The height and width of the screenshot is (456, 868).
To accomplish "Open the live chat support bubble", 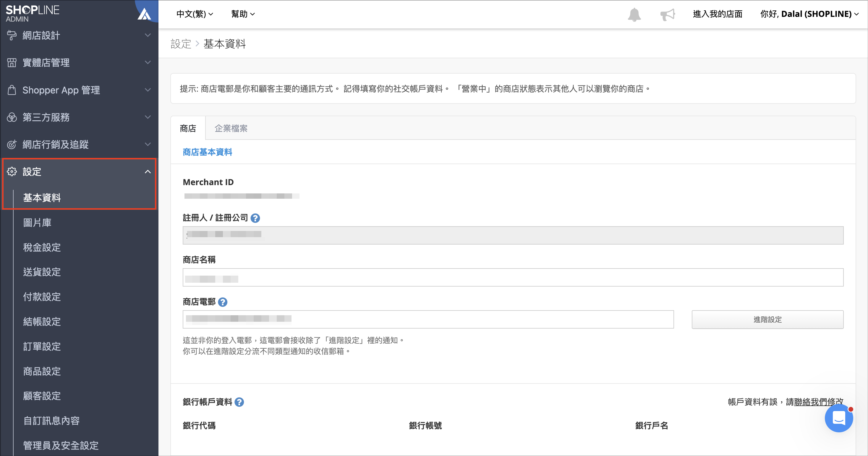I will 839,418.
